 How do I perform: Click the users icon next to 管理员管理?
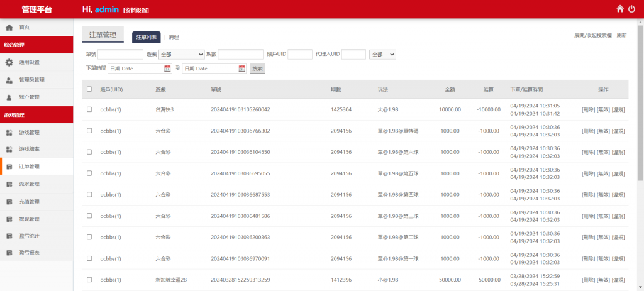[x=9, y=80]
